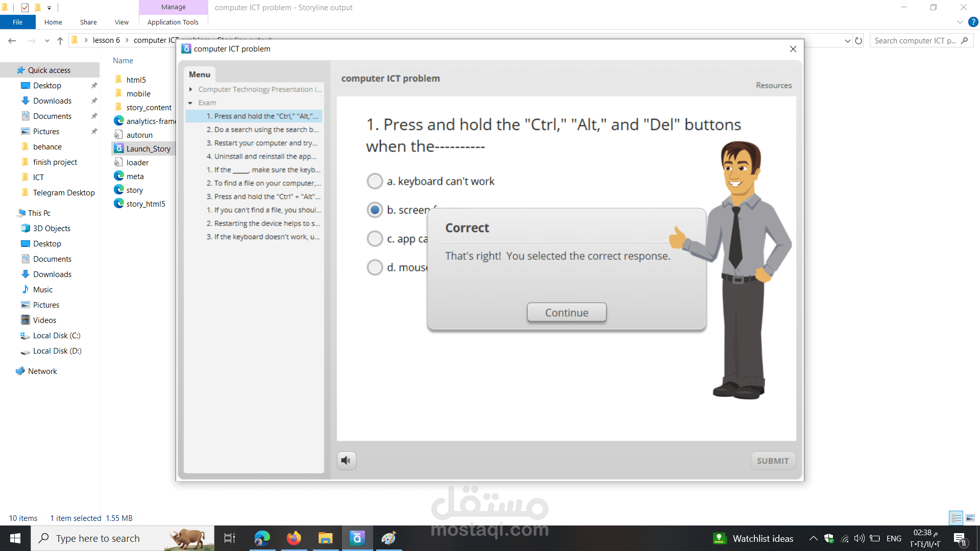The image size is (980, 551).
Task: Click the Firefox icon in the taskbar
Action: (293, 538)
